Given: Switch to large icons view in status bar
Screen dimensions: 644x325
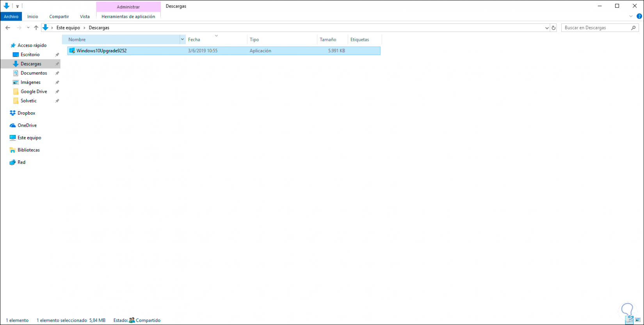Looking at the screenshot, I should click(x=638, y=320).
